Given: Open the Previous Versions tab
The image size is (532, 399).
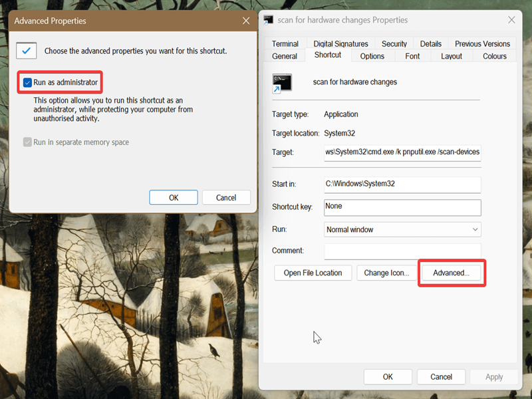Looking at the screenshot, I should (482, 44).
